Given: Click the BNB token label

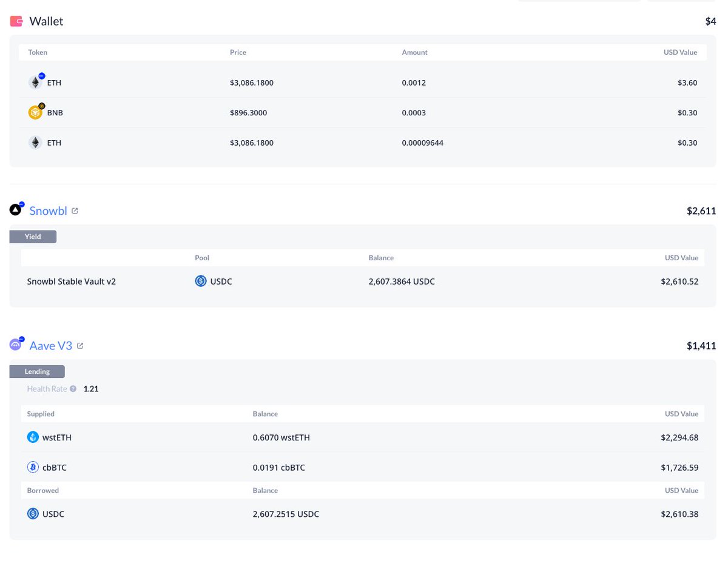Looking at the screenshot, I should click(55, 113).
